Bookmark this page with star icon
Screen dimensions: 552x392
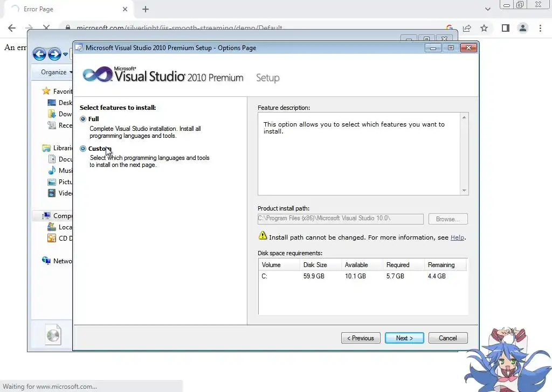click(485, 28)
